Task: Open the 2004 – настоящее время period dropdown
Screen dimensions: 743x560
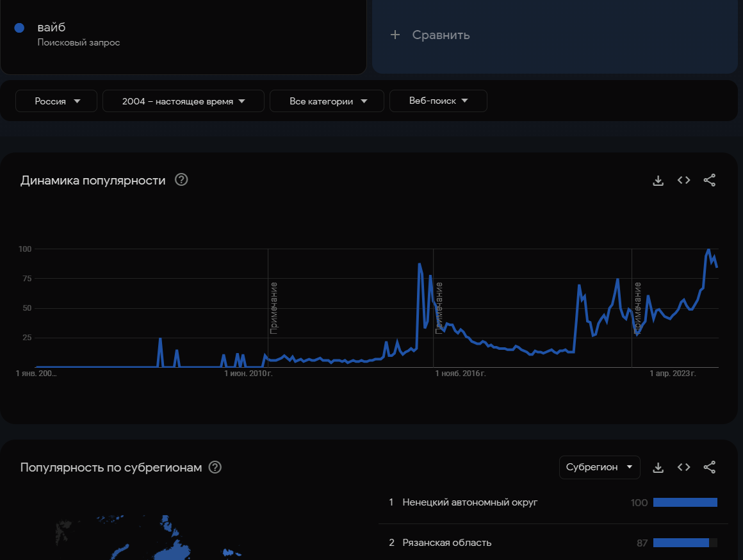Action: click(183, 101)
